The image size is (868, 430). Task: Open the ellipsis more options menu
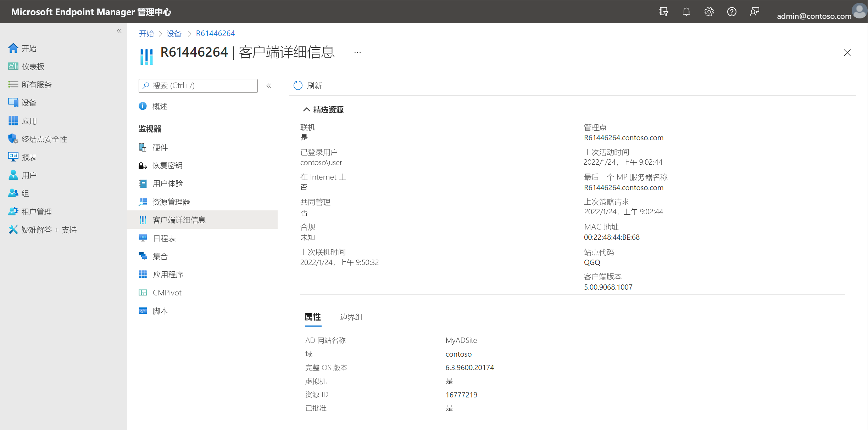tap(357, 52)
